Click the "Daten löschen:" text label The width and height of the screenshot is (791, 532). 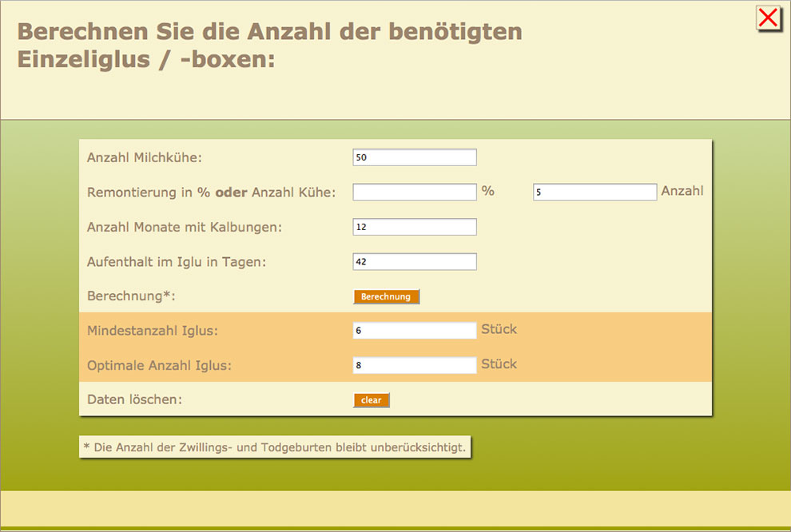coord(134,399)
